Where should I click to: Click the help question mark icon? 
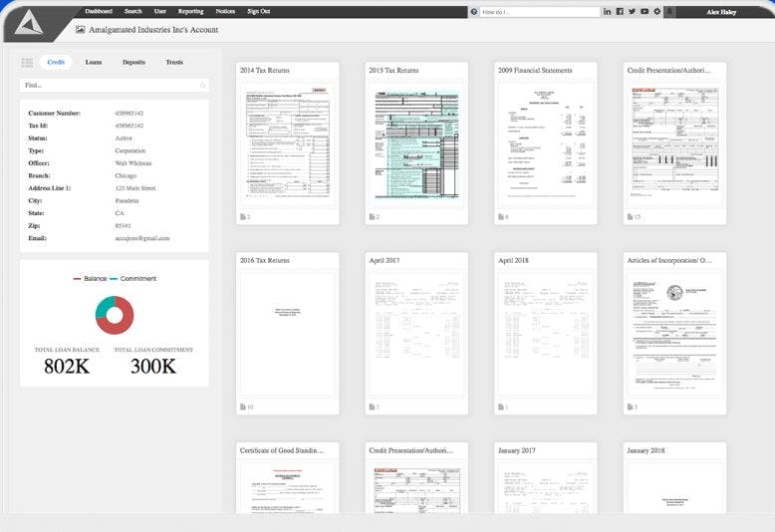coord(474,11)
